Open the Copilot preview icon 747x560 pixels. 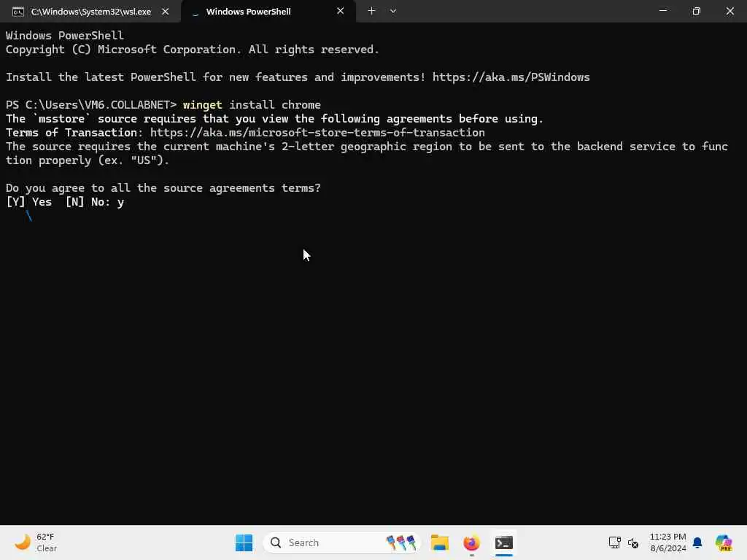pyautogui.click(x=724, y=542)
